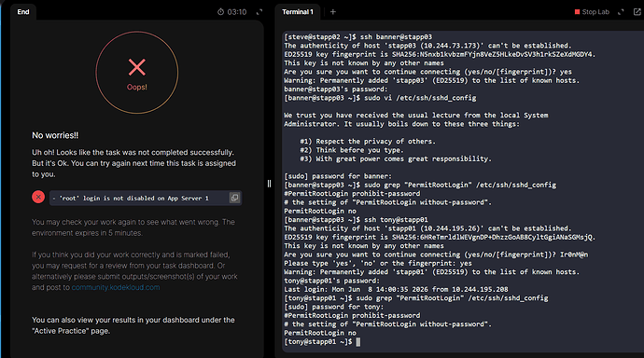Image resolution: width=644 pixels, height=358 pixels.
Task: Click '#1) Respect the privacy of others.' line
Action: point(368,142)
